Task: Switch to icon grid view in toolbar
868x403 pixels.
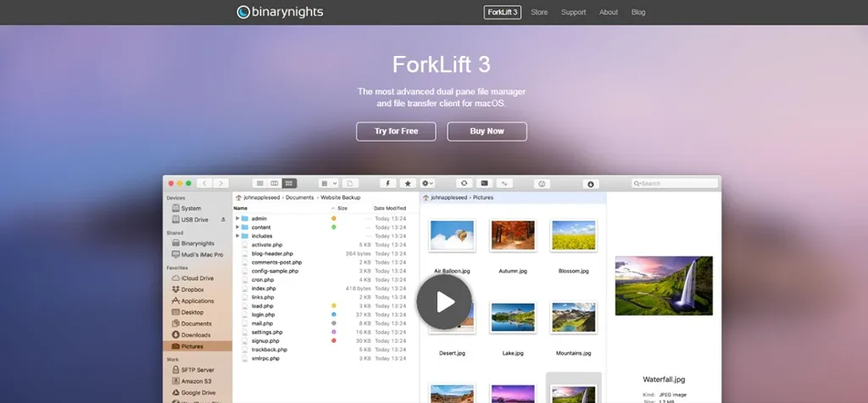Action: [x=289, y=183]
